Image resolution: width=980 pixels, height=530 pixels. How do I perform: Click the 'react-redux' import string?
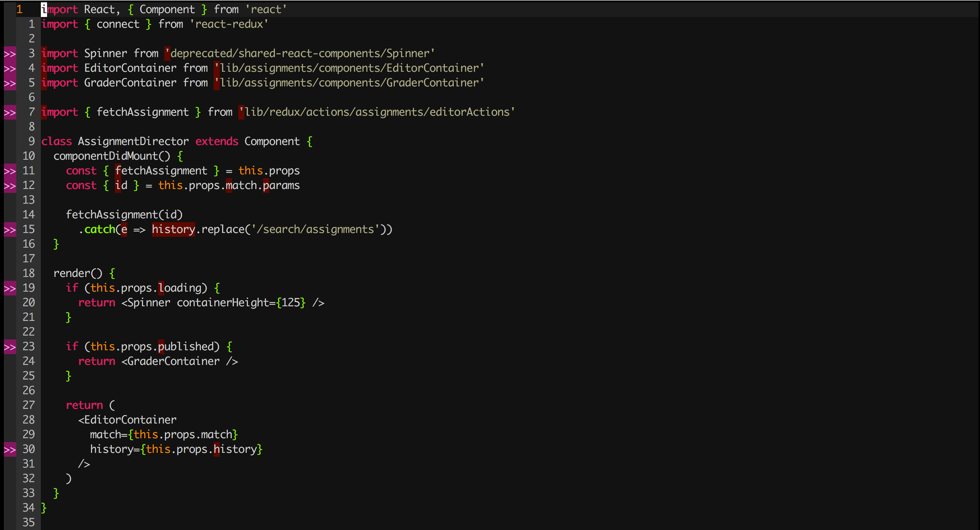tap(229, 24)
